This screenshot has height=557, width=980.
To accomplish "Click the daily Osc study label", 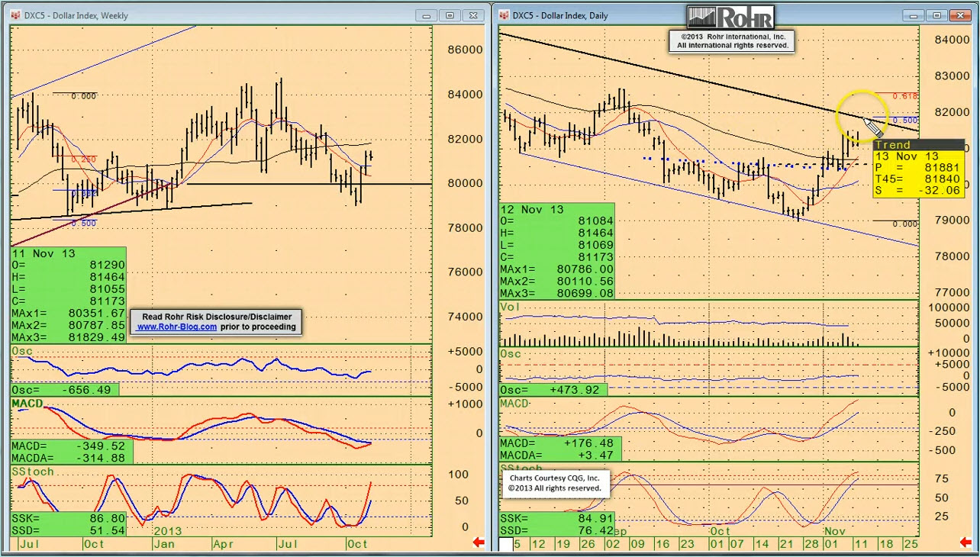I will (x=510, y=354).
